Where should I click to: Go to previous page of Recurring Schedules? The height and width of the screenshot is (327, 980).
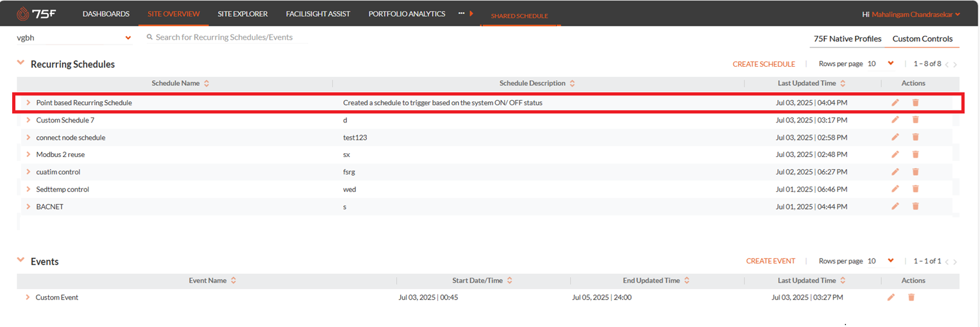click(x=947, y=65)
